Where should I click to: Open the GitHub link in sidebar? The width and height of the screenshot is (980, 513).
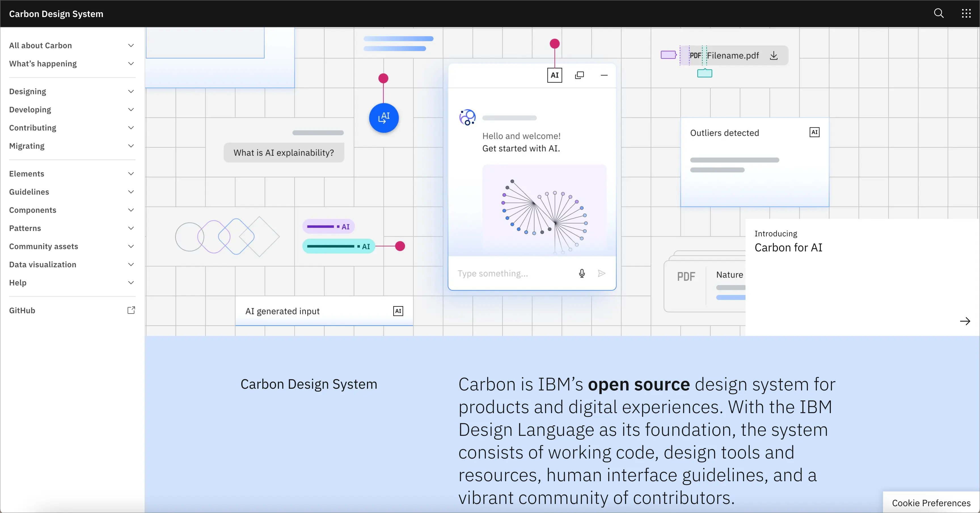click(x=72, y=310)
